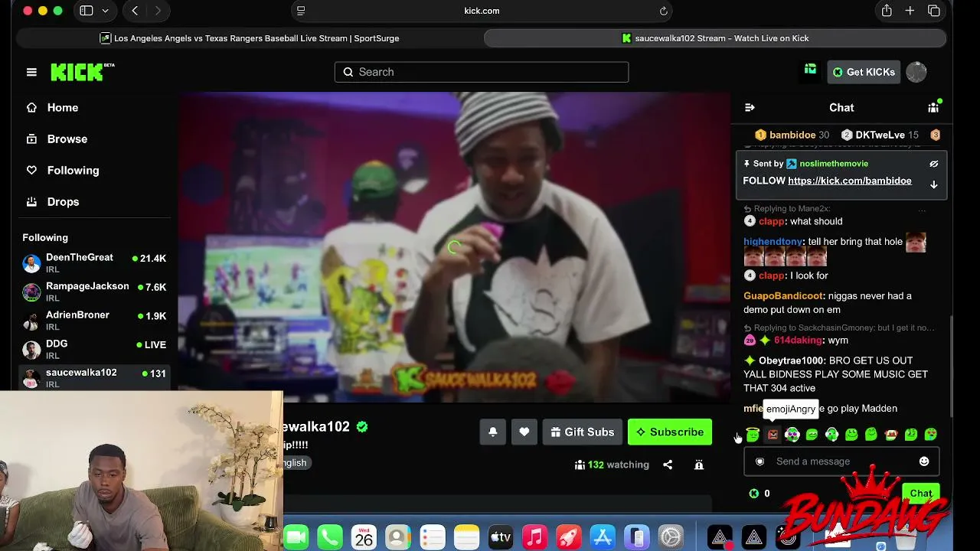Click the Gift Subs button
Viewport: 980px width, 551px height.
(x=583, y=432)
